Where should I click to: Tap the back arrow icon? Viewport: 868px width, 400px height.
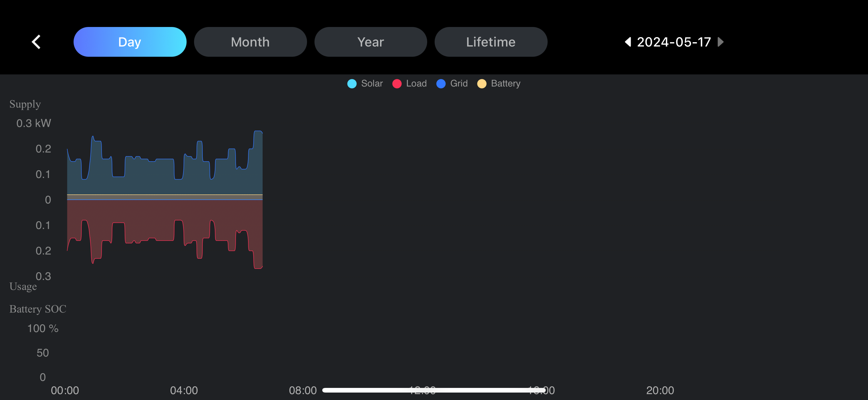36,42
